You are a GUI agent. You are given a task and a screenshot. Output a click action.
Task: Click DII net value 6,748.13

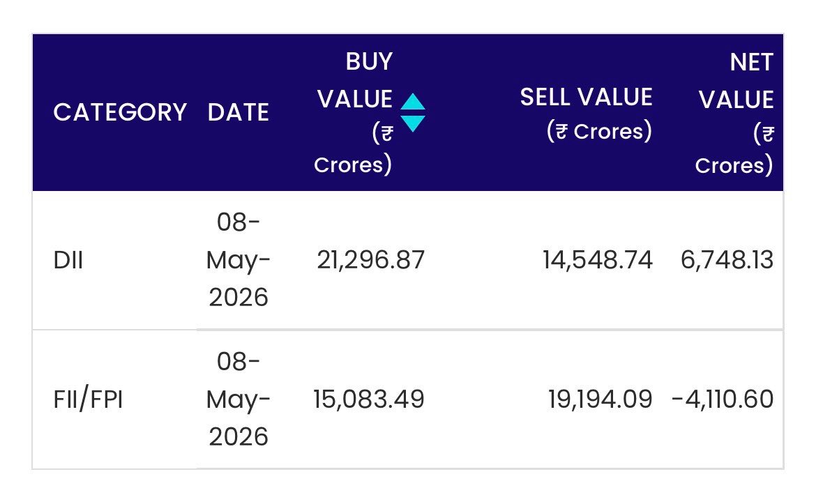pos(727,260)
